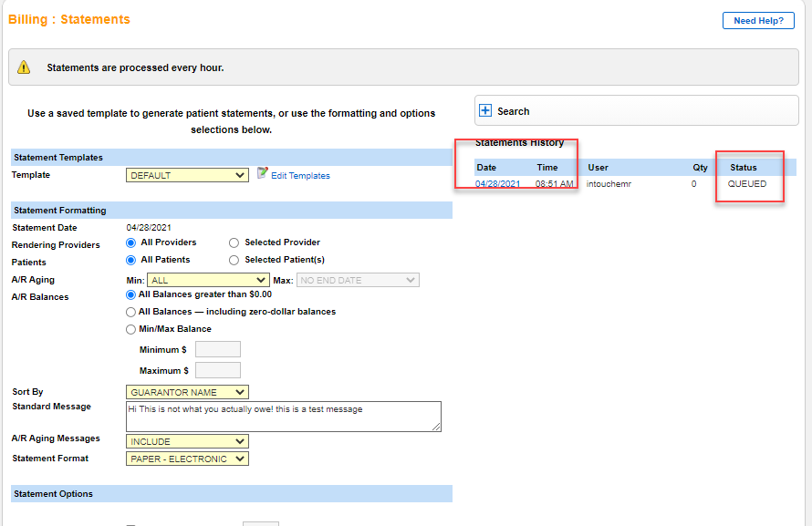The height and width of the screenshot is (526, 812).
Task: Click into the Standard Message text box
Action: point(283,416)
